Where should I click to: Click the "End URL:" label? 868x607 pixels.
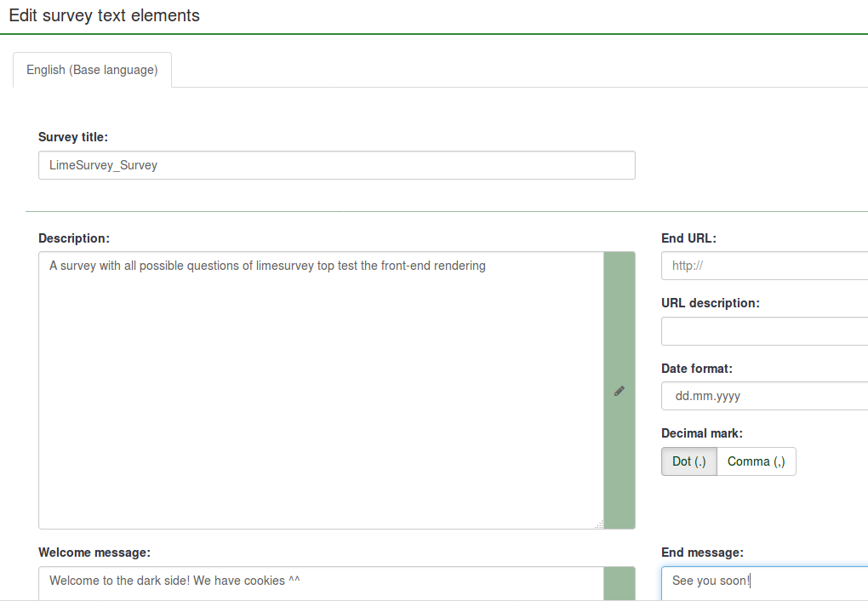(688, 238)
